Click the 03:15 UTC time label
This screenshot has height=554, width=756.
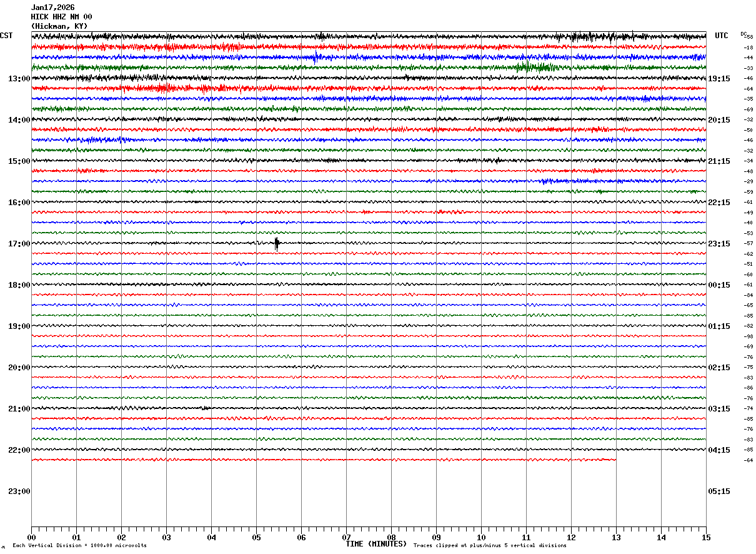pyautogui.click(x=719, y=409)
